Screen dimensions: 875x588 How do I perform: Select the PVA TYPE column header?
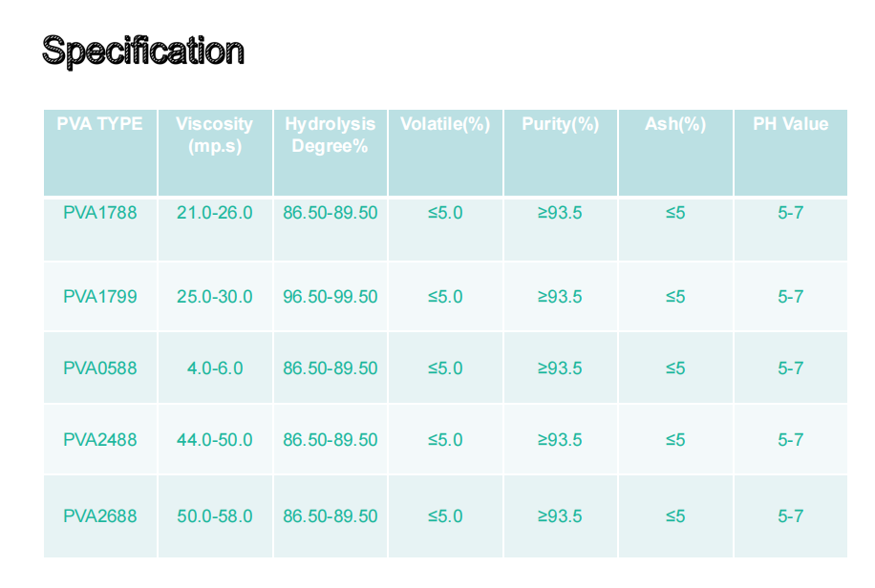click(100, 124)
